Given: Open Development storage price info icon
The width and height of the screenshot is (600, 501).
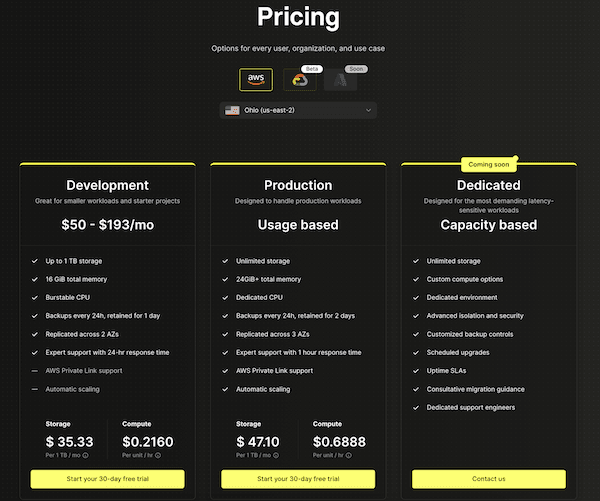Looking at the screenshot, I should tap(85, 455).
